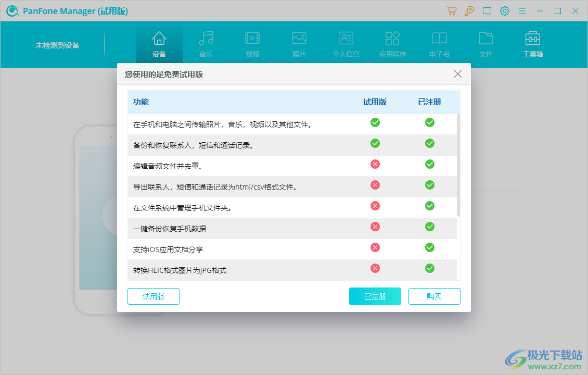
Task: Click registered check for 一键备份恢复 row
Action: pyautogui.click(x=430, y=227)
